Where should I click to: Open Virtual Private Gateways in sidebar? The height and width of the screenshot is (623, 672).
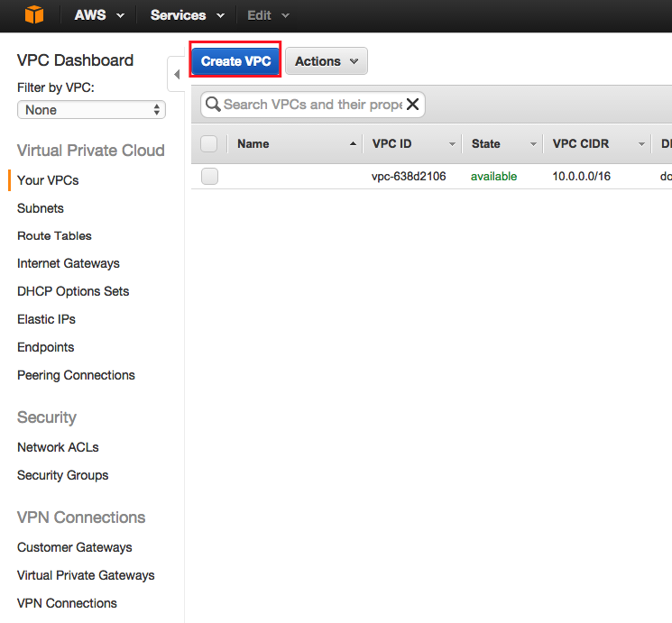click(x=86, y=575)
